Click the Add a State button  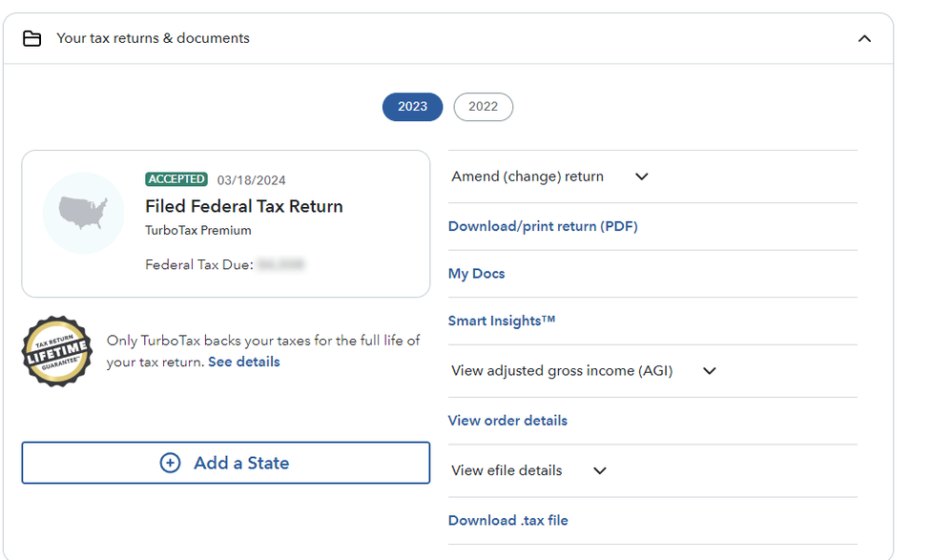tap(226, 463)
